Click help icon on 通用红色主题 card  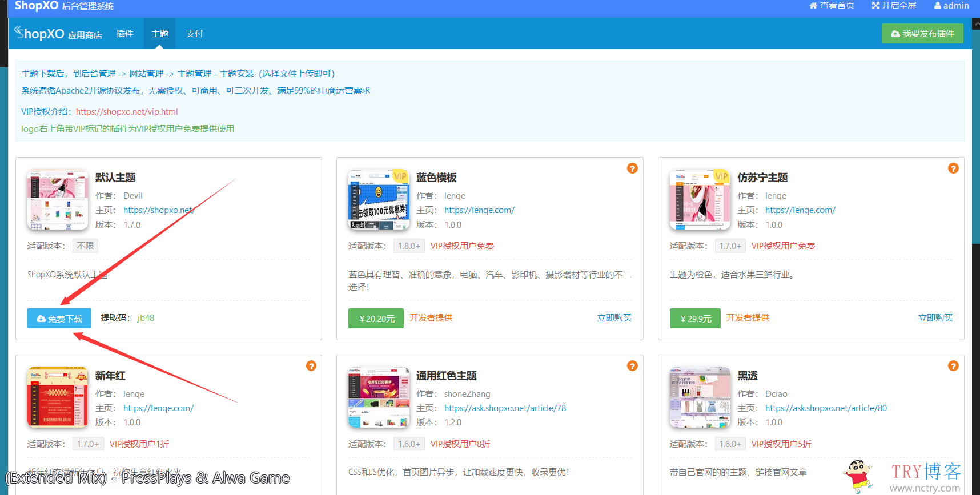tap(632, 366)
